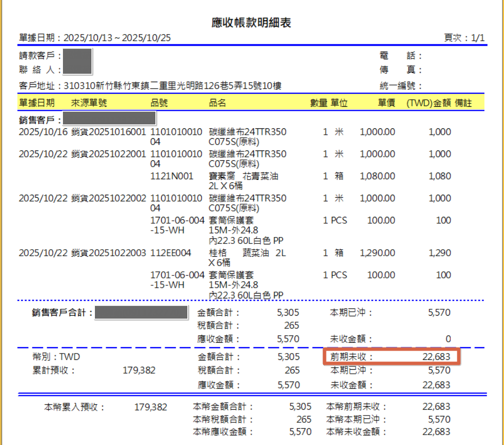This screenshot has height=445, width=504.
Task: Click the 備註 column header
Action: pos(463,103)
